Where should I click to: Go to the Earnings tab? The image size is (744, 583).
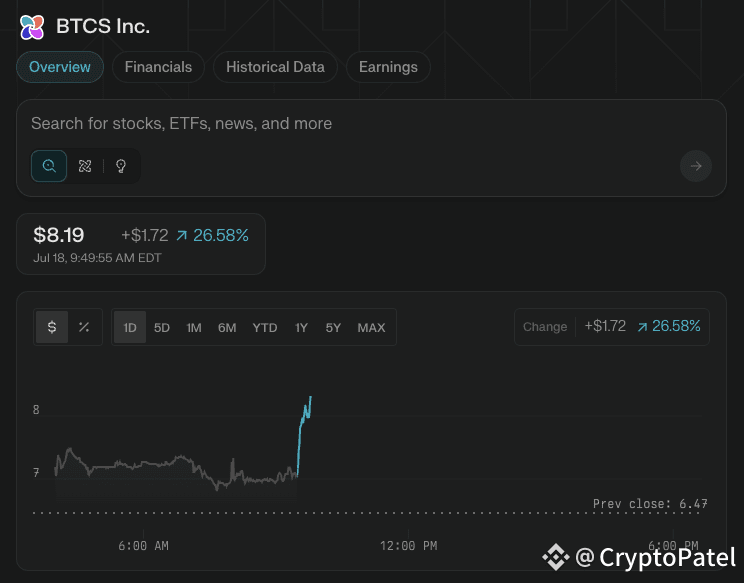pyautogui.click(x=388, y=67)
